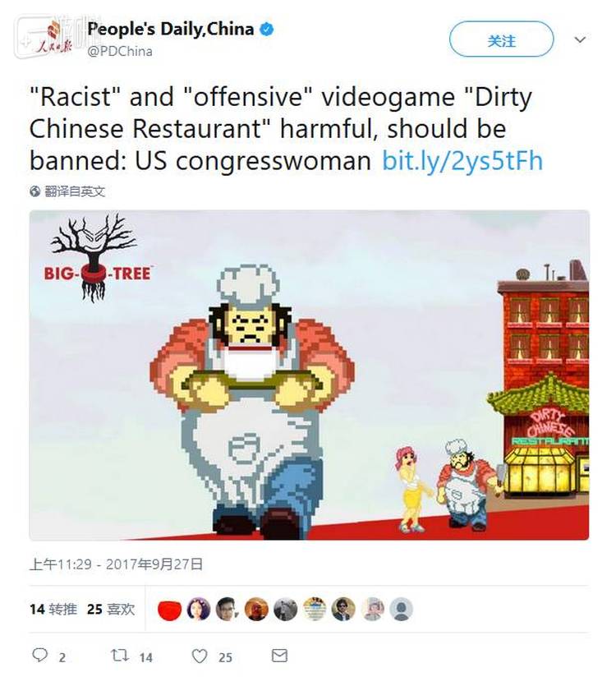Expand the tweet options chevron menu

point(580,39)
